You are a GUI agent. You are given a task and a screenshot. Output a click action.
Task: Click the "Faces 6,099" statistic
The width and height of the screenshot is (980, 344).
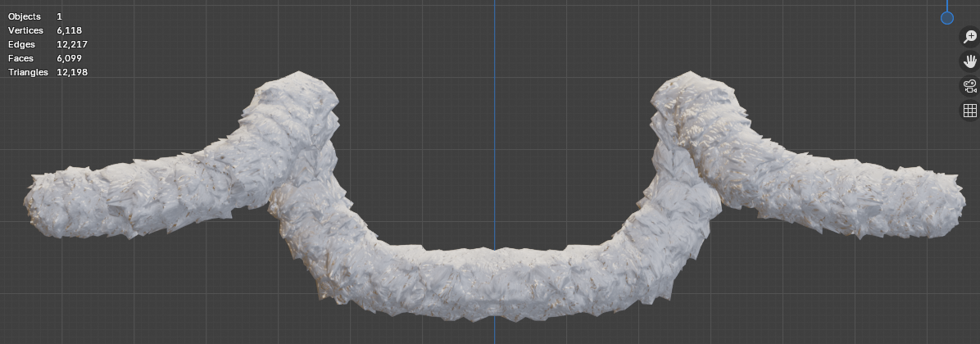point(45,58)
